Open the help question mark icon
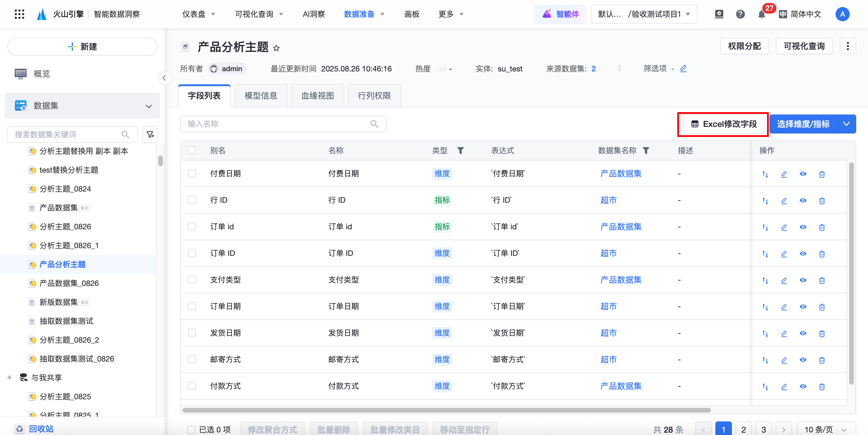 [740, 14]
